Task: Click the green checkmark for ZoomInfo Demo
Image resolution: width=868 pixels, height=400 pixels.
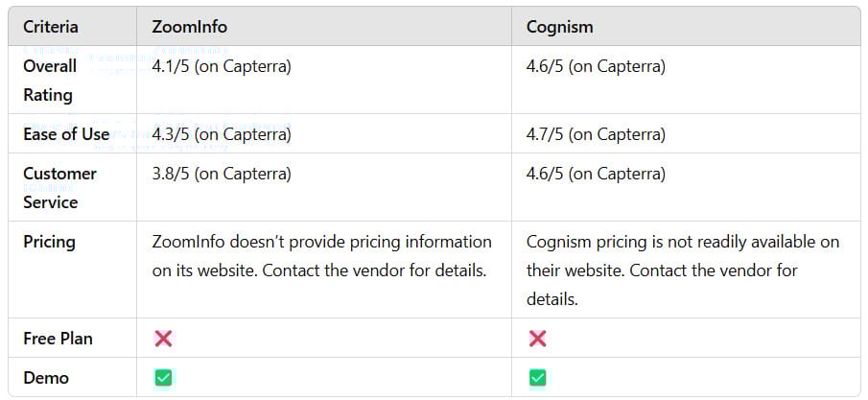Action: point(163,378)
